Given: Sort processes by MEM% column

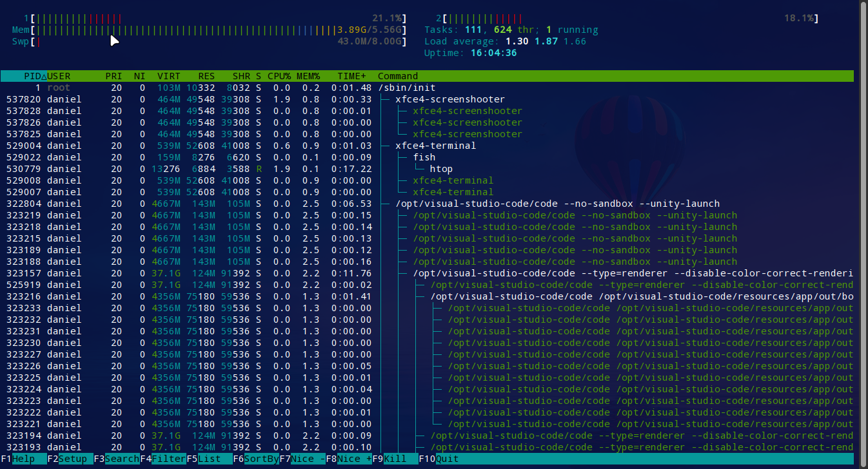Looking at the screenshot, I should click(x=308, y=75).
